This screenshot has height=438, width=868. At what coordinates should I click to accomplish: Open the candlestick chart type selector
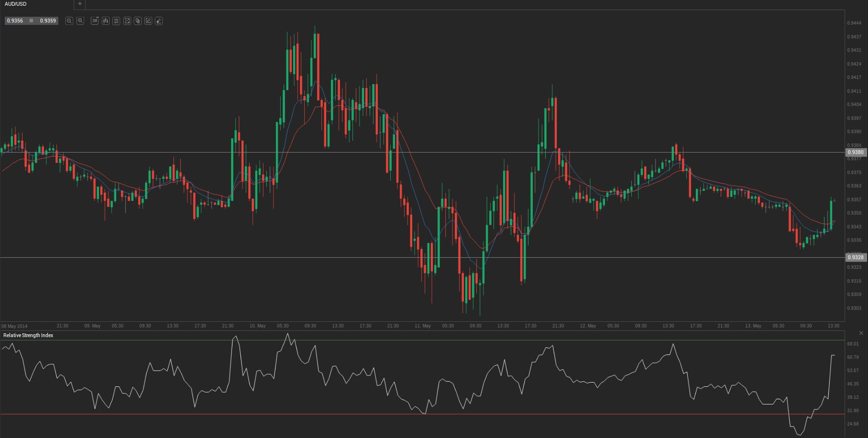click(x=106, y=21)
